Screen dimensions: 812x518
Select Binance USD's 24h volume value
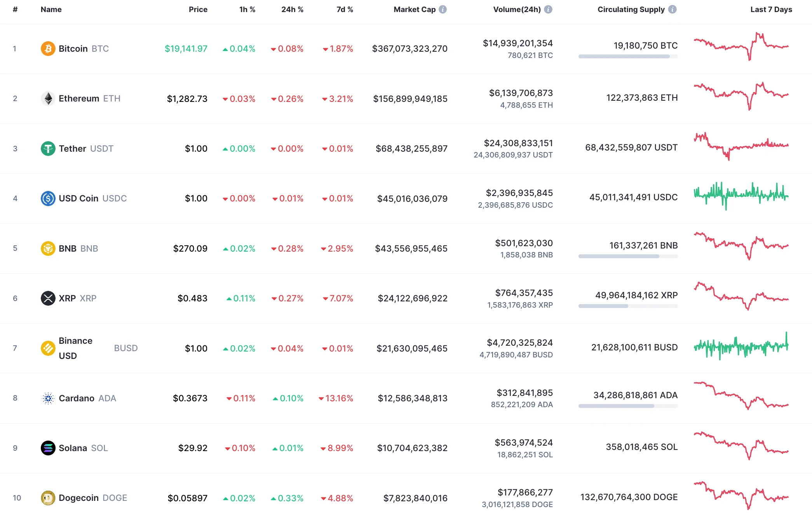point(520,342)
